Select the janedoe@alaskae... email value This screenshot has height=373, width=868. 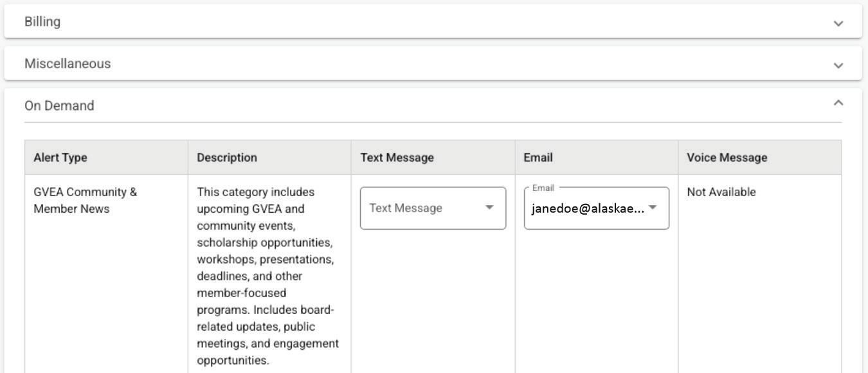(588, 208)
